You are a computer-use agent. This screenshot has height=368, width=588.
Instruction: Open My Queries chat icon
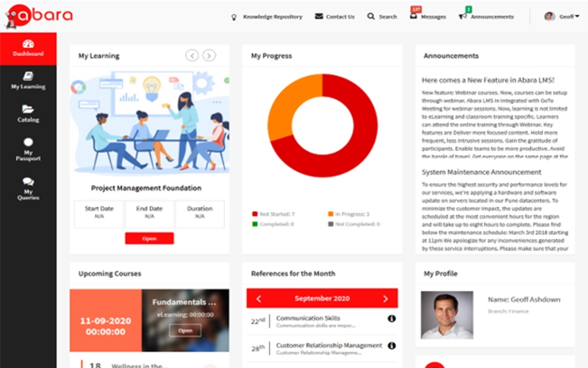click(28, 181)
